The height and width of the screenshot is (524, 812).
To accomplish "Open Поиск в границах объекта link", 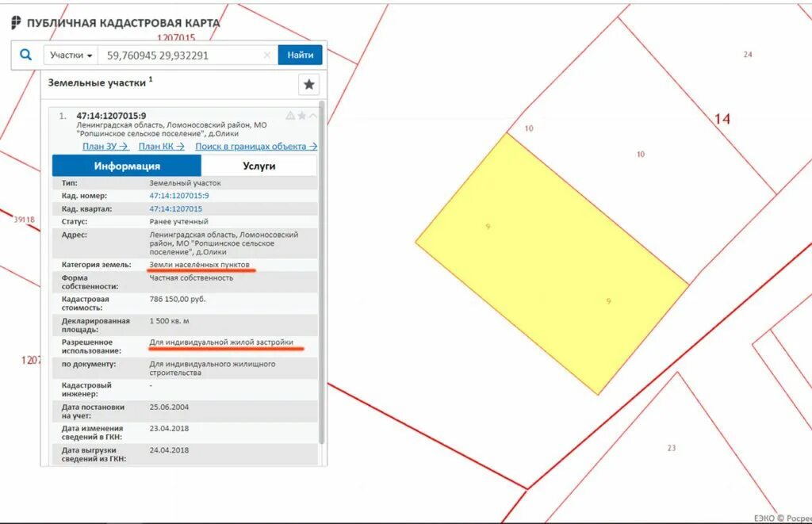I will click(x=256, y=147).
